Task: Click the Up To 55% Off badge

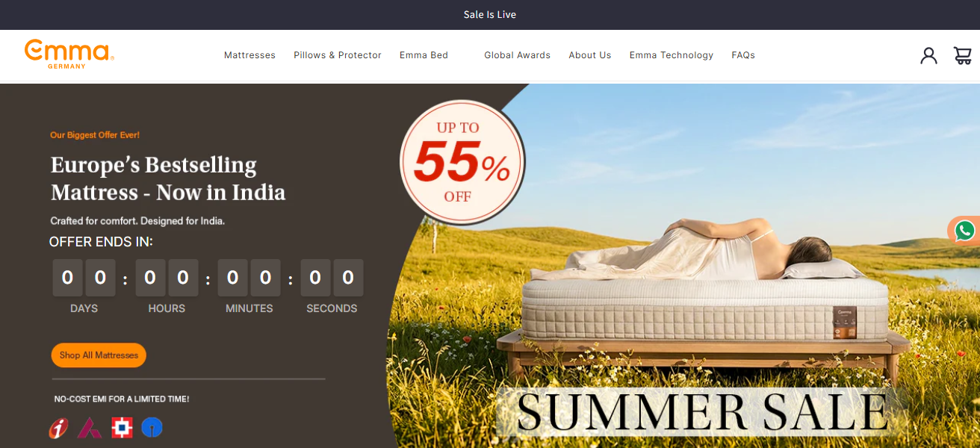Action: (x=462, y=162)
